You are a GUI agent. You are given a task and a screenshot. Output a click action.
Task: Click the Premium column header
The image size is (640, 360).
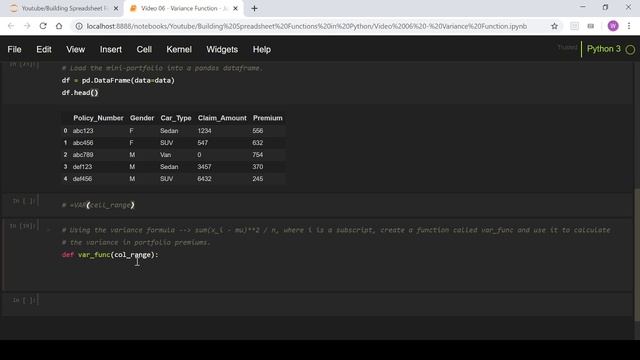tap(267, 118)
